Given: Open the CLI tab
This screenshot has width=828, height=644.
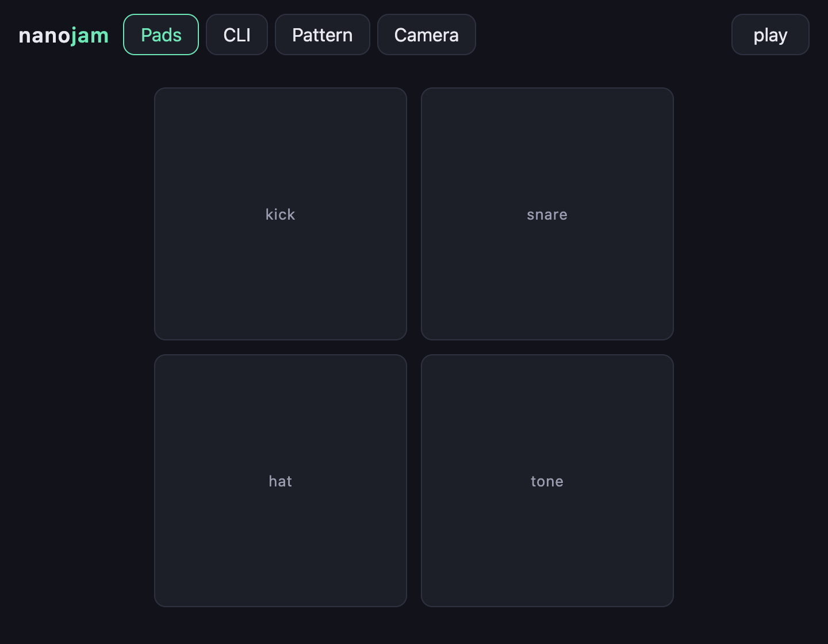Looking at the screenshot, I should 237,34.
